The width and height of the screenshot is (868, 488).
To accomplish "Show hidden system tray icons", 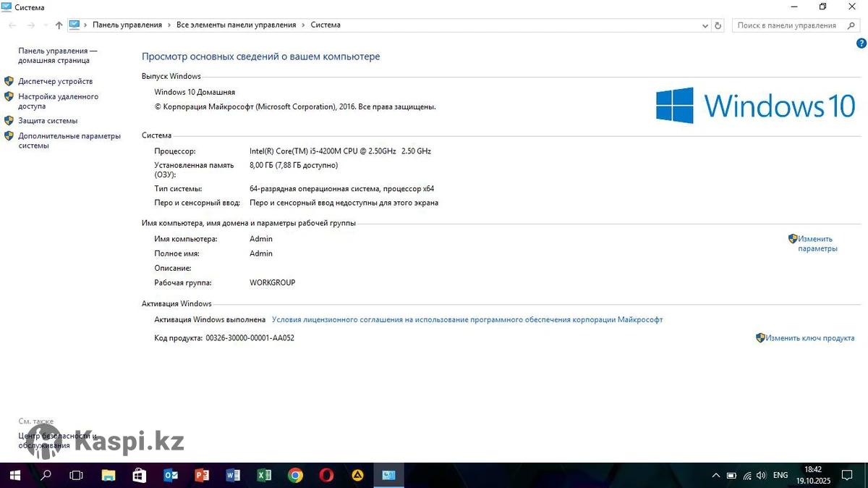I will pos(715,476).
